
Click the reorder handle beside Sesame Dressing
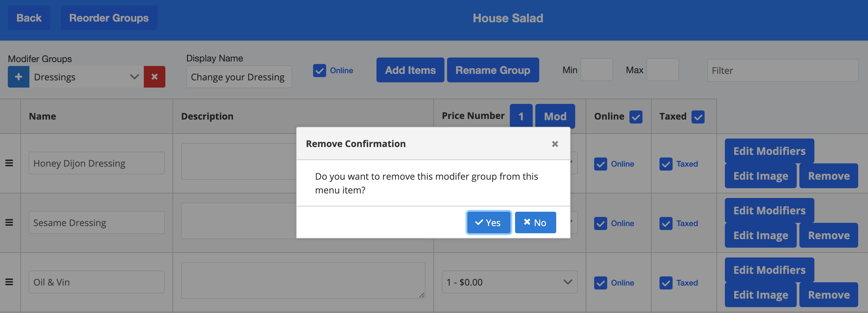(9, 222)
